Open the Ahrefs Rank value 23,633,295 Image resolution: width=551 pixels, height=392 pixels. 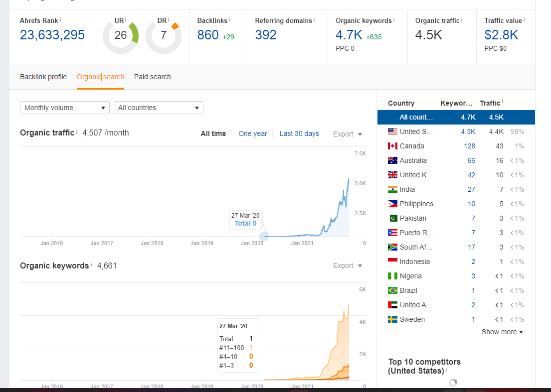tap(52, 35)
